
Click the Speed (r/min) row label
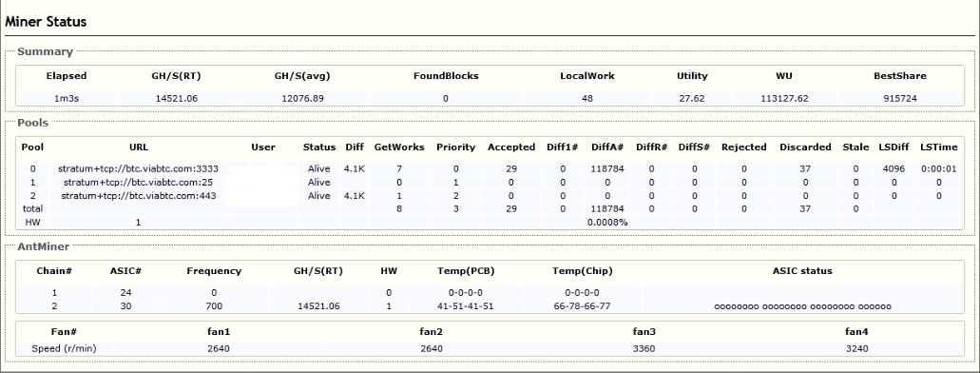[x=64, y=348]
